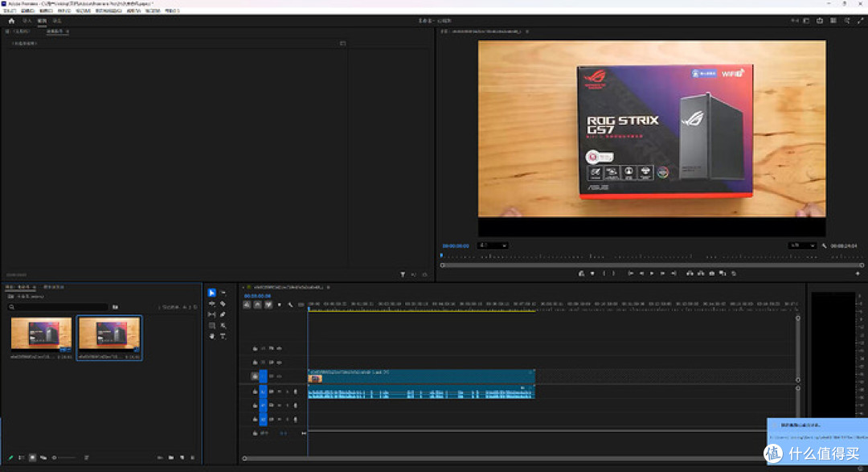Image resolution: width=868 pixels, height=472 pixels.
Task: Click the trash Clear icon in project panel
Action: point(193,458)
